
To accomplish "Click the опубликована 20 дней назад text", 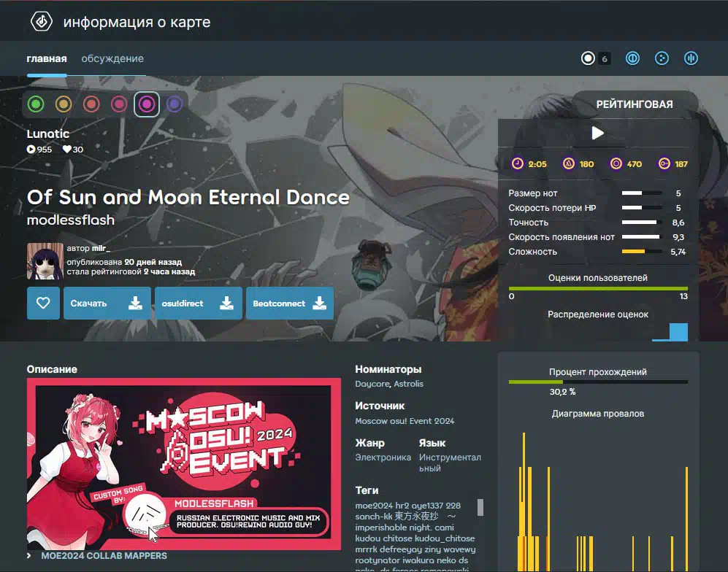I will [x=124, y=262].
